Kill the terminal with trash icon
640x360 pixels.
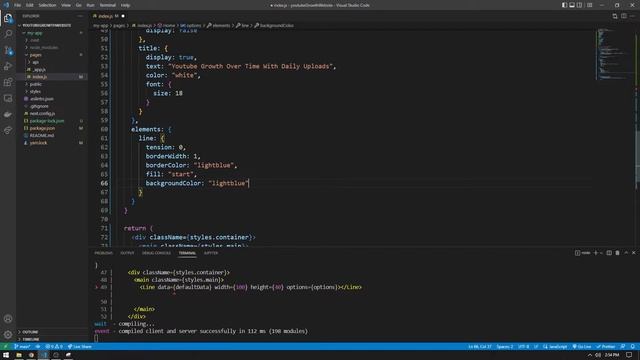618,253
